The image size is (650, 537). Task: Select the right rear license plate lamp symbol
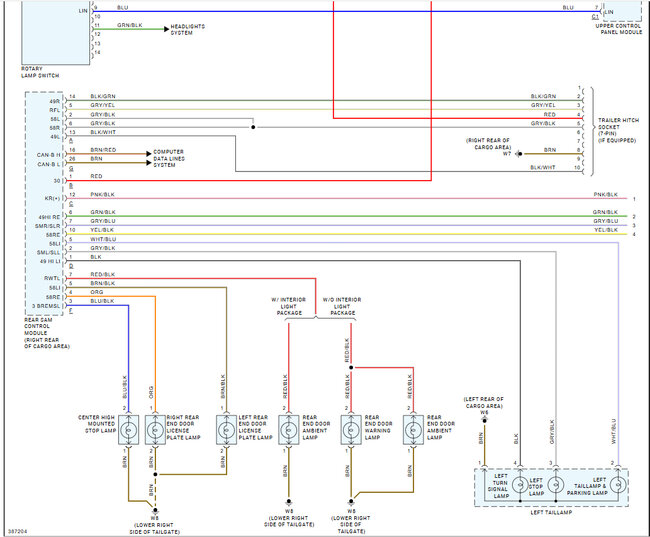[x=155, y=430]
